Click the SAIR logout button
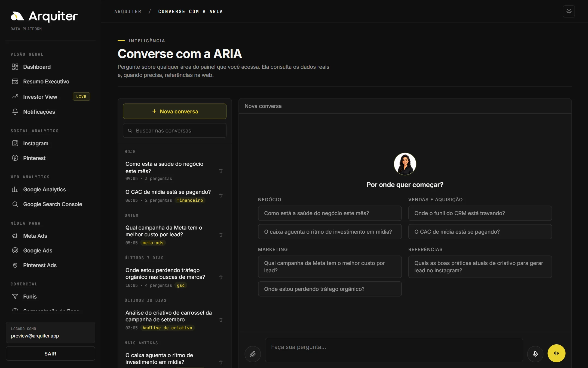The image size is (588, 368). (x=50, y=354)
